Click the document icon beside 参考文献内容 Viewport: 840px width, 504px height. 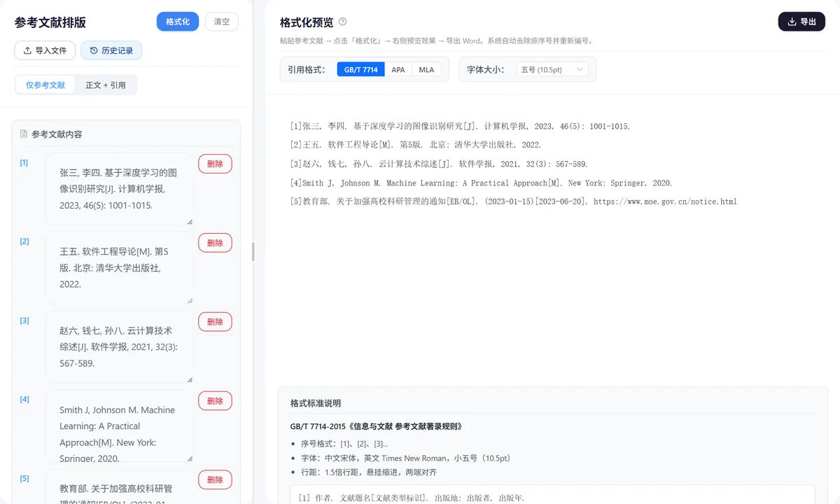click(24, 134)
